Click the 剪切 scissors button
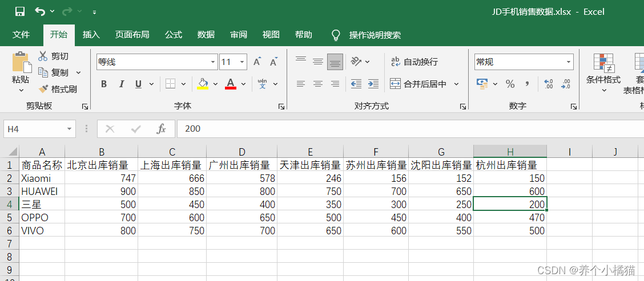Image resolution: width=644 pixels, height=281 pixels. [54, 56]
